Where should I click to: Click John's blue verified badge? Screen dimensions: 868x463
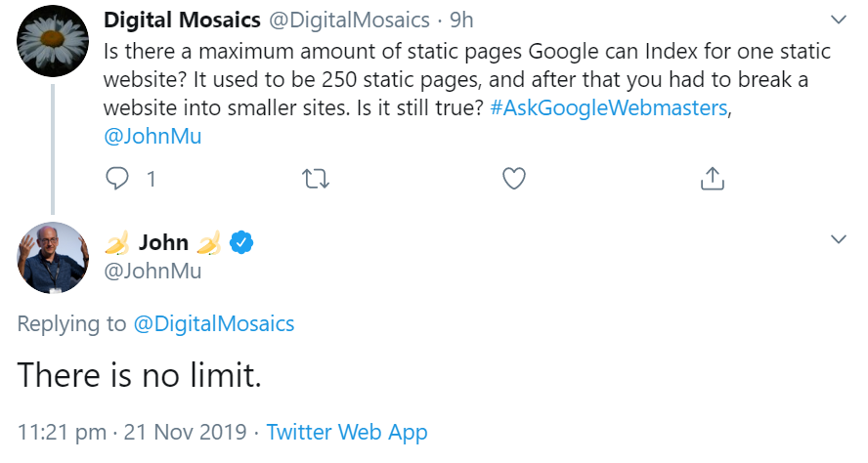click(x=240, y=242)
